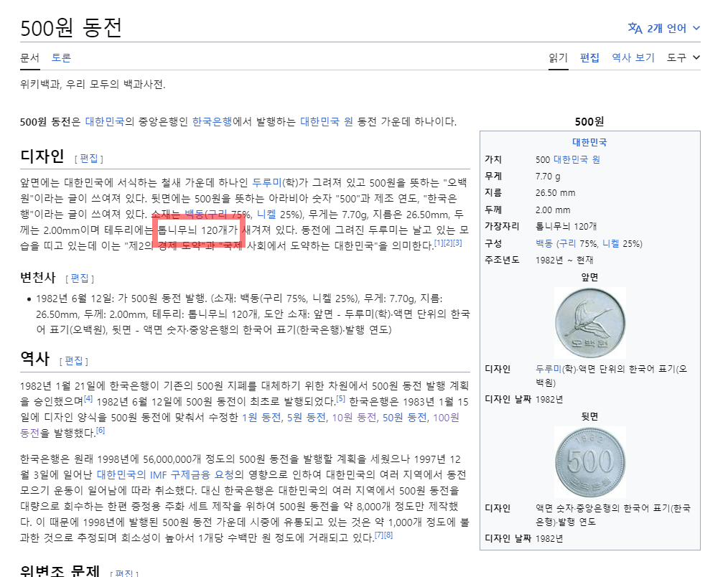Expand the 도구 tools menu

[683, 57]
